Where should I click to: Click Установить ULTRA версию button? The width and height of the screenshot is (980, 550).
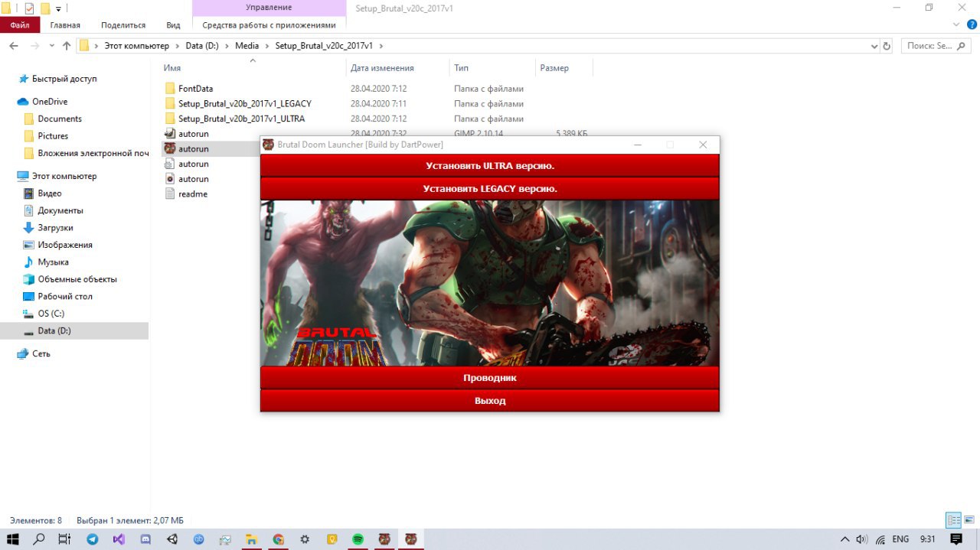490,165
